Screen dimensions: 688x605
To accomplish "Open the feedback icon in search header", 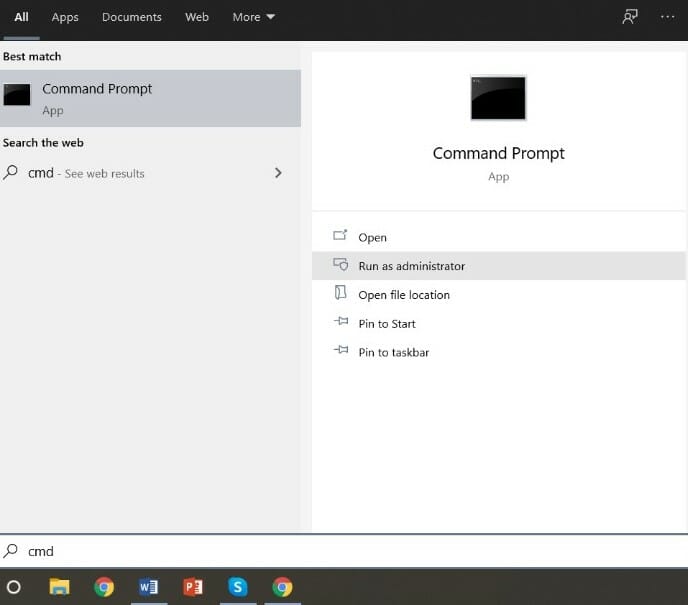I will tap(630, 17).
